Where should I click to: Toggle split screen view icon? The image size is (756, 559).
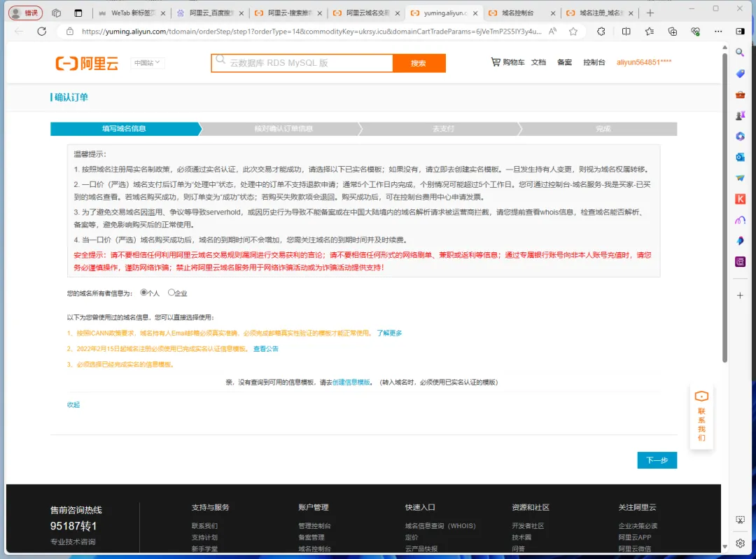click(x=626, y=32)
